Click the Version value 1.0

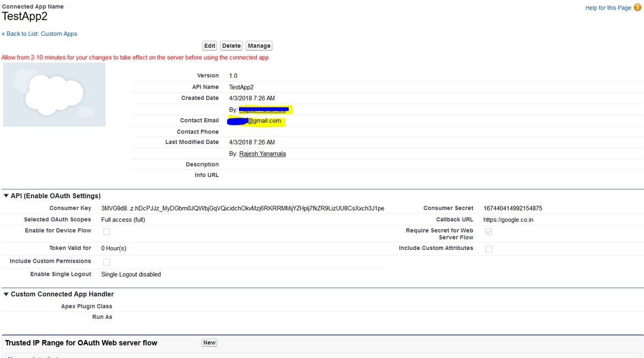pos(233,76)
